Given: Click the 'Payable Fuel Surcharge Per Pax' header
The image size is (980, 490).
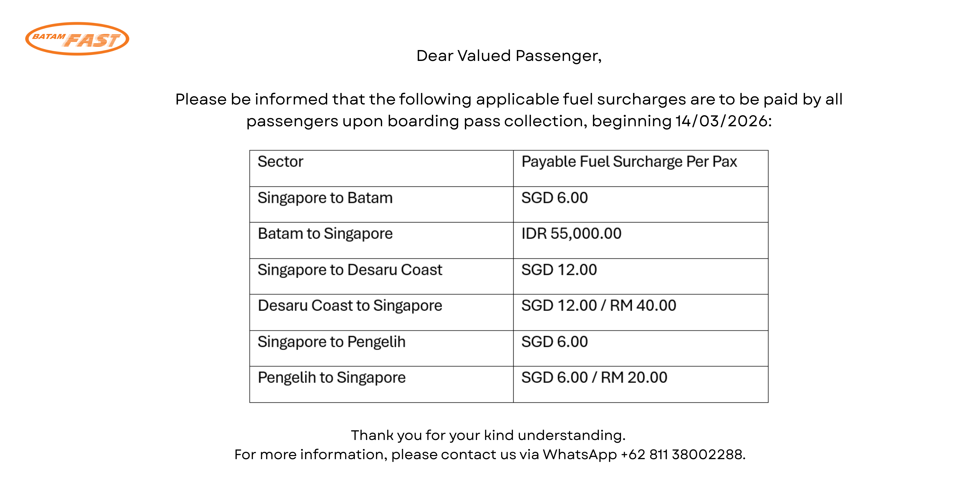Looking at the screenshot, I should pyautogui.click(x=629, y=162).
